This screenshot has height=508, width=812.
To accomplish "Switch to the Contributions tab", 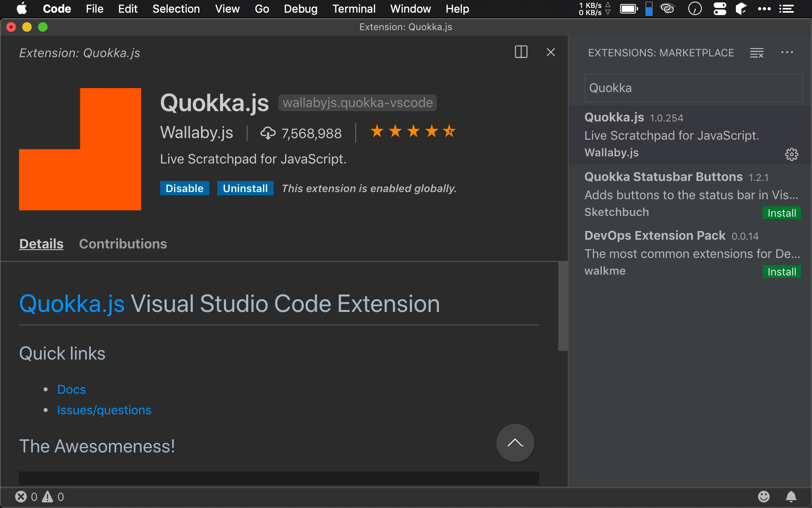I will click(123, 244).
